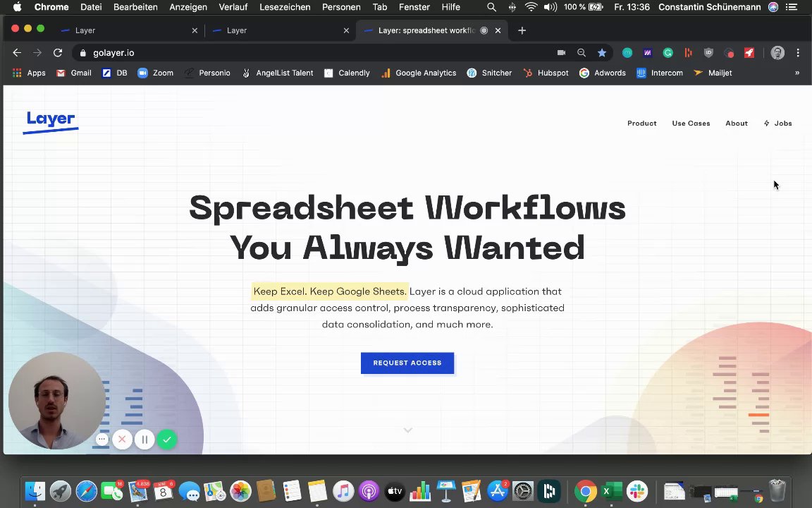
Task: Open the Use Cases nav link
Action: pos(691,123)
